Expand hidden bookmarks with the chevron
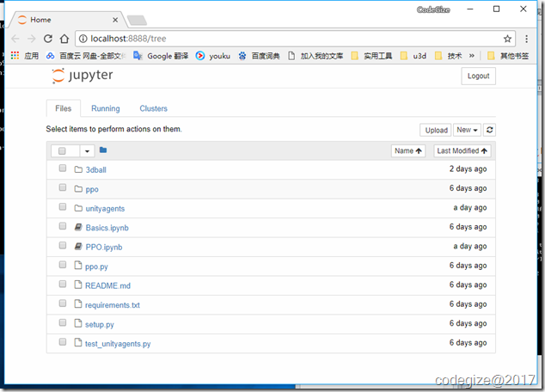 pos(472,56)
